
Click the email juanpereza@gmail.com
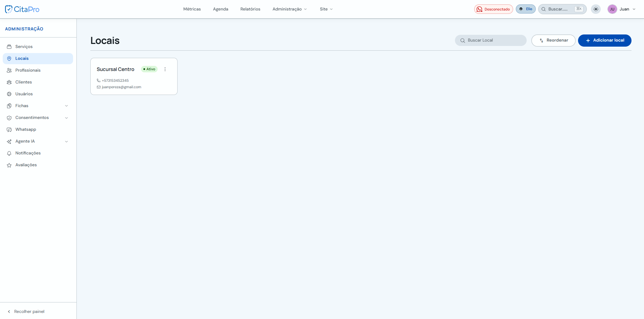[121, 87]
